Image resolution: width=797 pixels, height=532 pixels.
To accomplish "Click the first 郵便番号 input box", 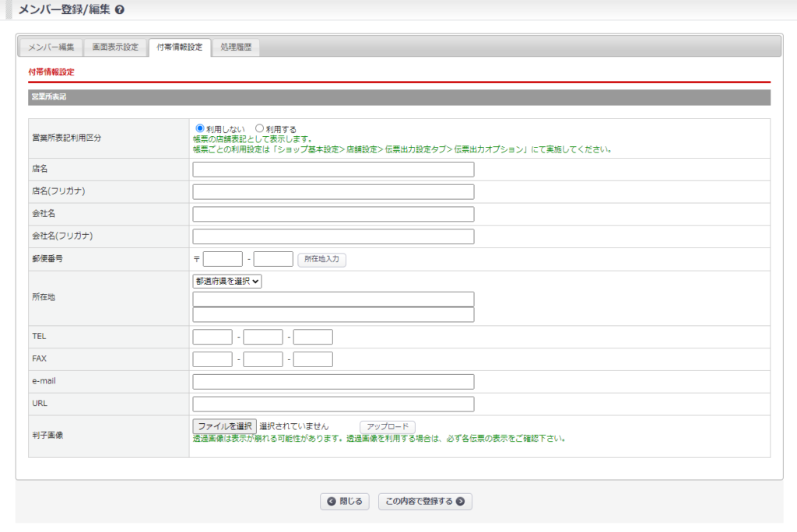I will [223, 259].
